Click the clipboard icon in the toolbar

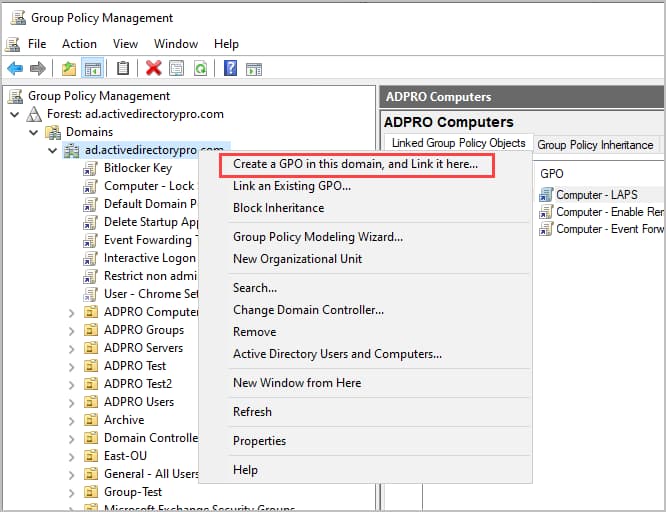pyautogui.click(x=123, y=68)
